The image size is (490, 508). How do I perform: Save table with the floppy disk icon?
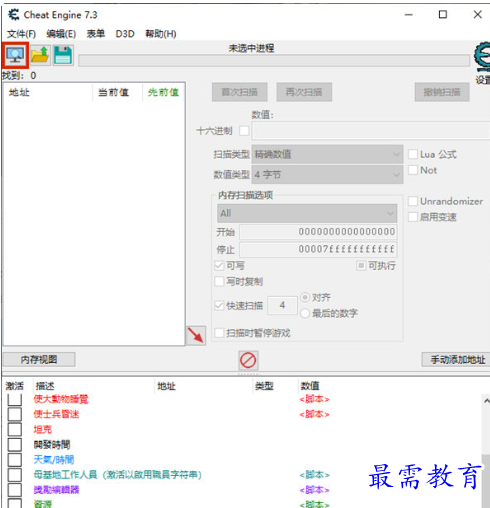(63, 55)
